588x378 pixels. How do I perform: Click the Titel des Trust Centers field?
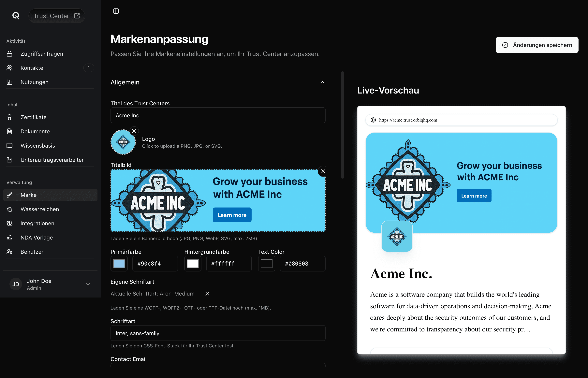click(x=218, y=115)
